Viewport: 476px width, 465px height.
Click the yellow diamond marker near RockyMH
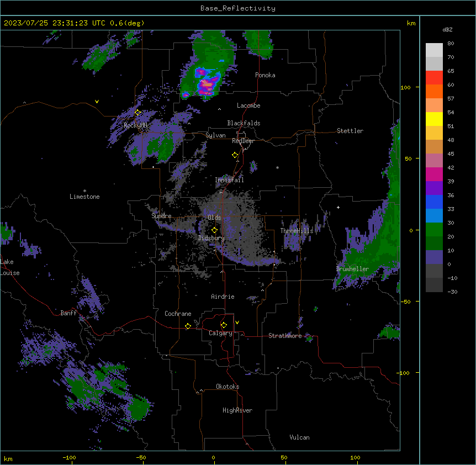[x=138, y=113]
